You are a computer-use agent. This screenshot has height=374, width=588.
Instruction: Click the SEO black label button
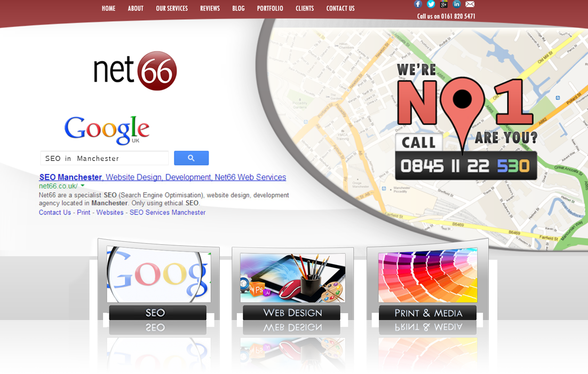click(x=158, y=313)
